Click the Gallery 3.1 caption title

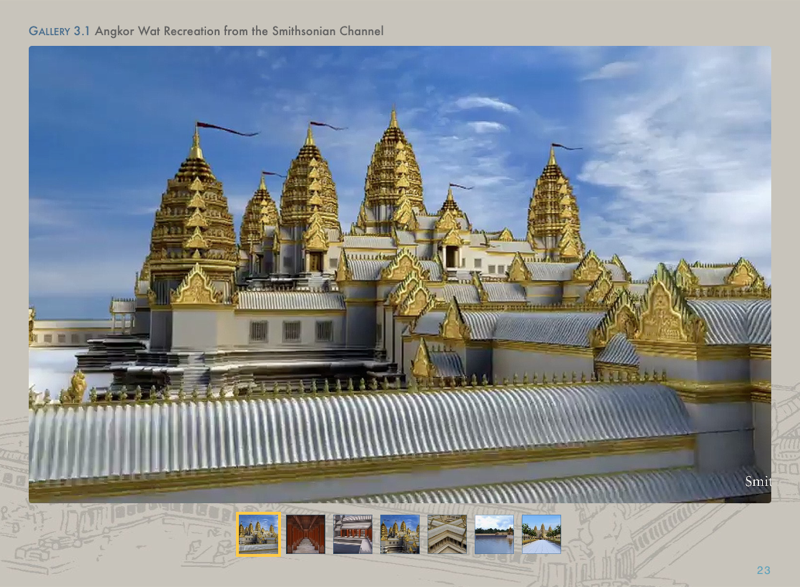[205, 31]
